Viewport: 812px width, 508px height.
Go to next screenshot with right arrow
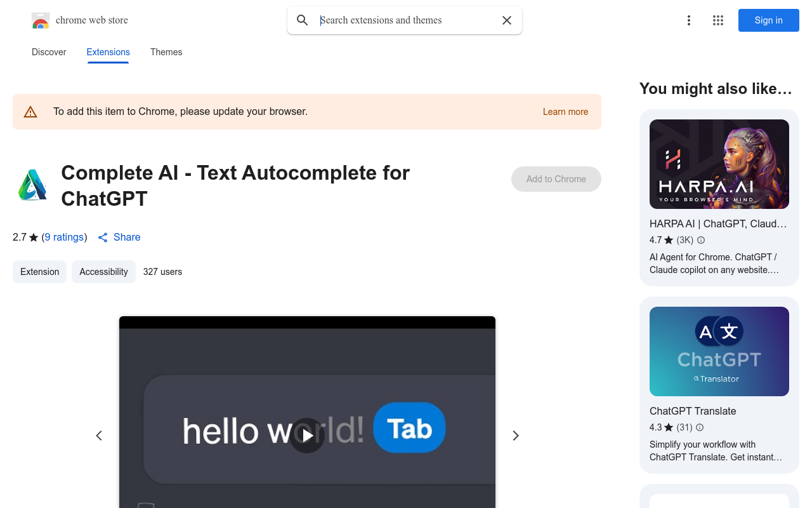[516, 436]
